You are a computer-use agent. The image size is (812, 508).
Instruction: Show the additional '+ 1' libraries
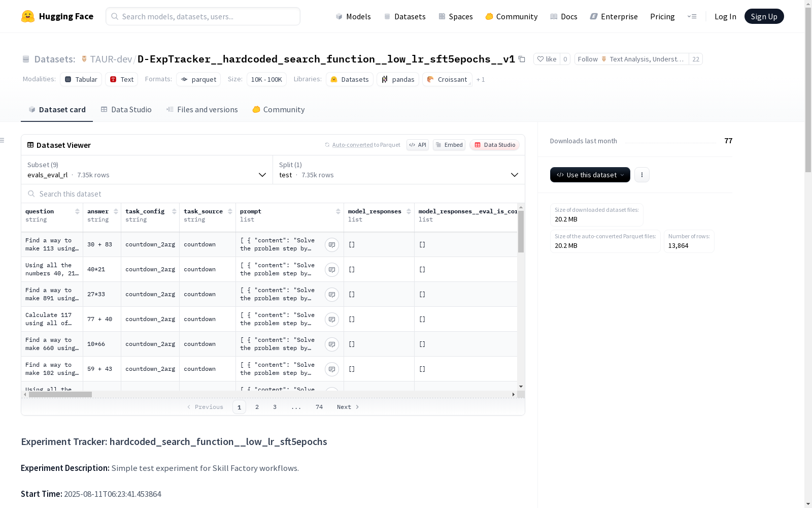coord(481,79)
